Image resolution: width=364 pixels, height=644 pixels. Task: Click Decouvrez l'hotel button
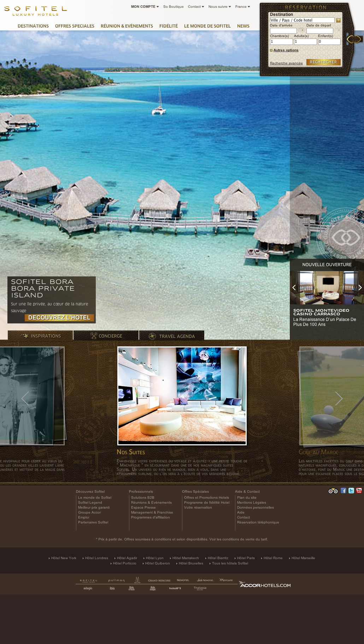coord(59,318)
